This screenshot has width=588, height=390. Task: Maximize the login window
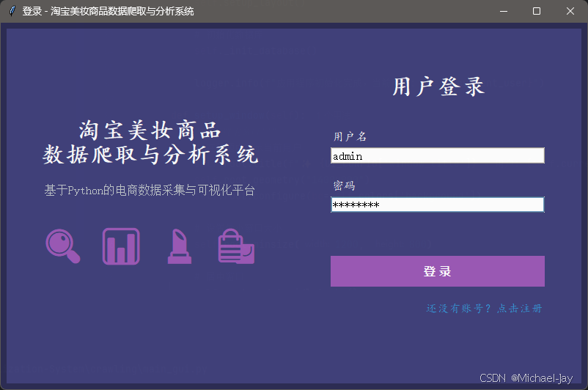pyautogui.click(x=537, y=11)
